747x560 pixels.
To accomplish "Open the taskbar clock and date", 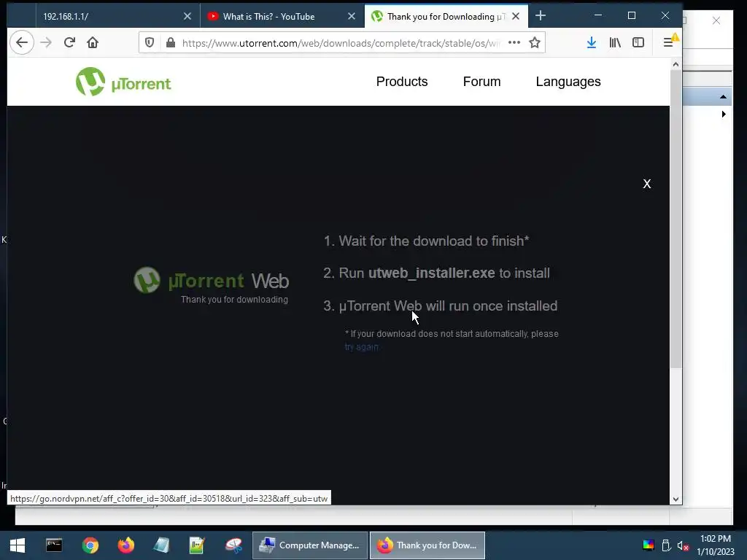I will pyautogui.click(x=716, y=545).
